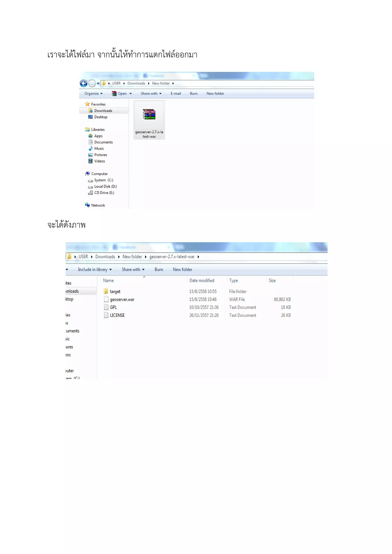Open CD Drive (E:) icon
This screenshot has width=392, height=554.
91,193
